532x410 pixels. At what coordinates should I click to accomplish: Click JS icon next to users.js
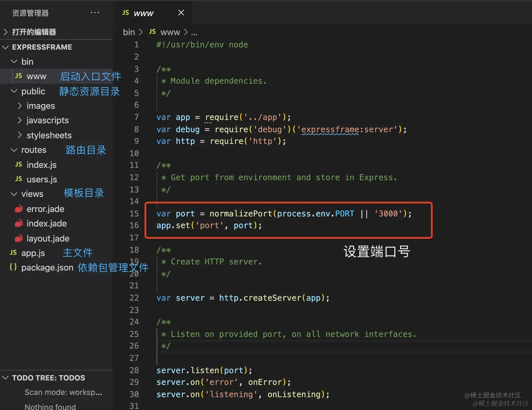19,179
